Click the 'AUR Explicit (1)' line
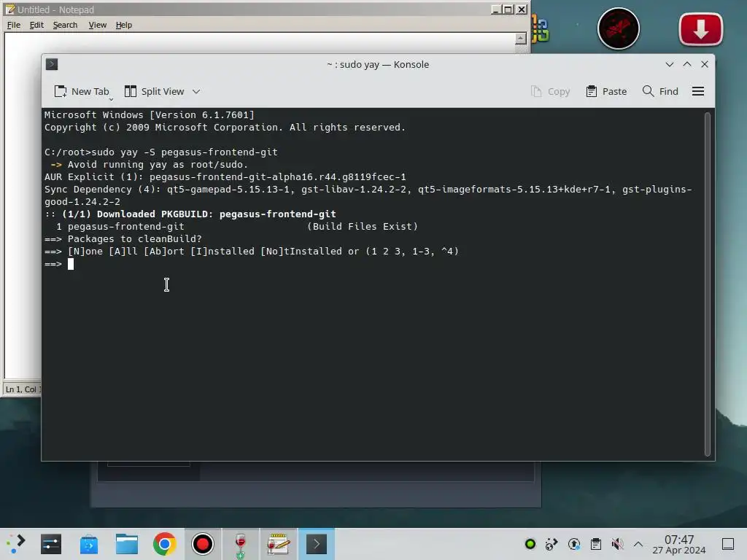Image resolution: width=747 pixels, height=560 pixels. [225, 177]
